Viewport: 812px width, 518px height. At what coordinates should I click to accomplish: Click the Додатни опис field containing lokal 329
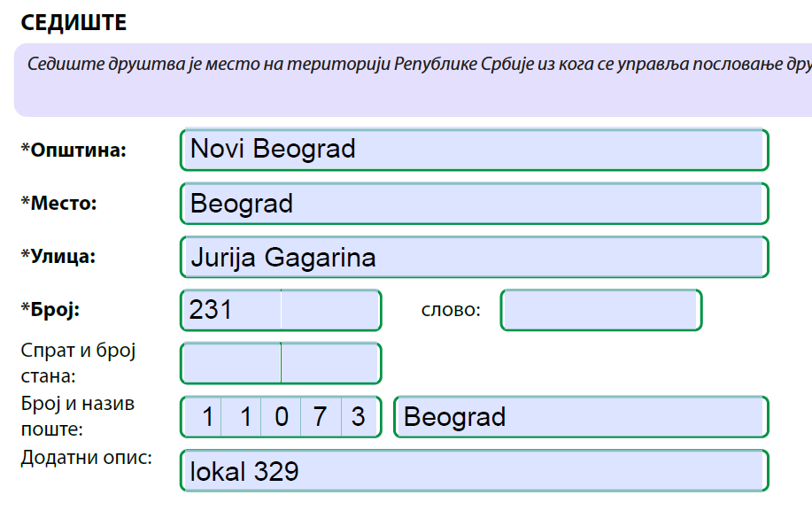tap(474, 470)
